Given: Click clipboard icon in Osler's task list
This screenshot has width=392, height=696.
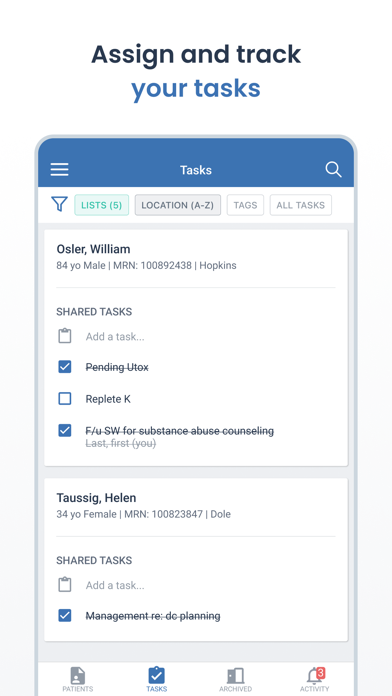Looking at the screenshot, I should click(x=65, y=336).
